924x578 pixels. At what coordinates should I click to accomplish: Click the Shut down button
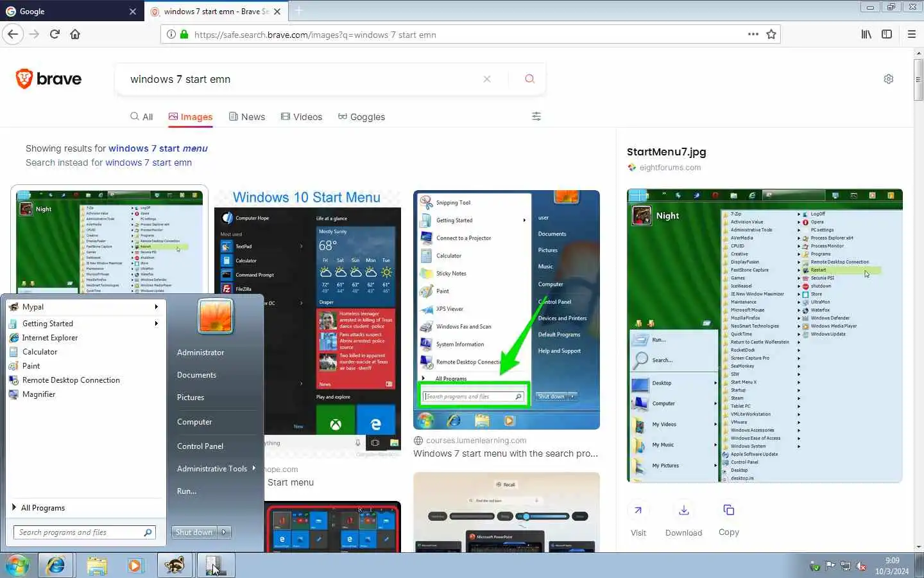coord(194,532)
